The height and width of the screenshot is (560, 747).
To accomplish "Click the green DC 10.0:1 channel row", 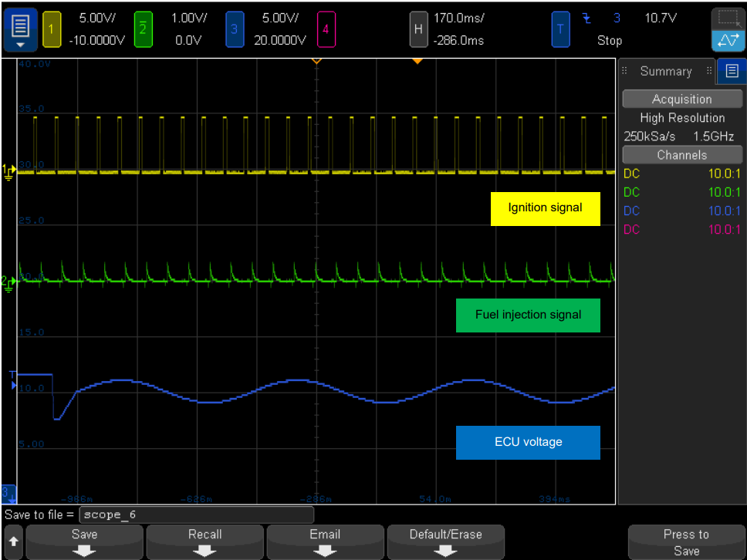I will coord(682,192).
